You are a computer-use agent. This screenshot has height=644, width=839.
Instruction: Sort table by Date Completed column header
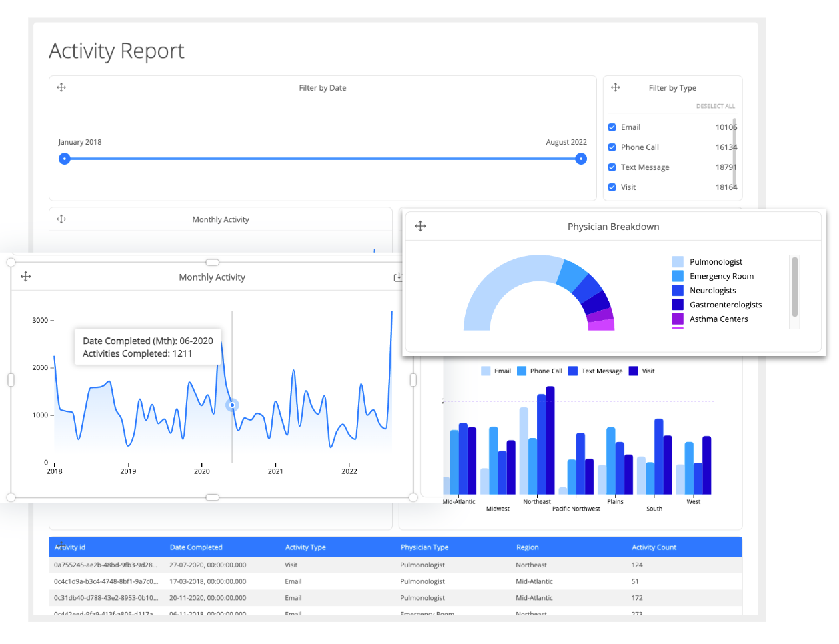(x=196, y=547)
